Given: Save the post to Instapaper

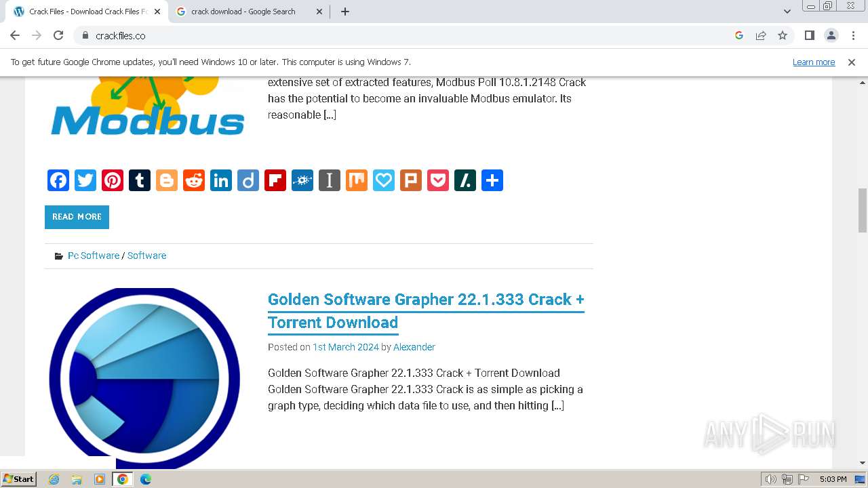Looking at the screenshot, I should click(330, 180).
